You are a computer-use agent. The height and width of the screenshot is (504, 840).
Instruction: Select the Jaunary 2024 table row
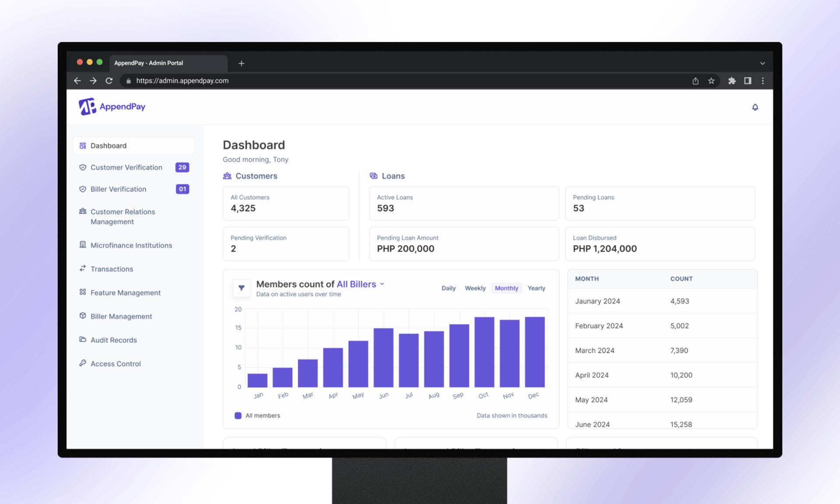point(662,301)
